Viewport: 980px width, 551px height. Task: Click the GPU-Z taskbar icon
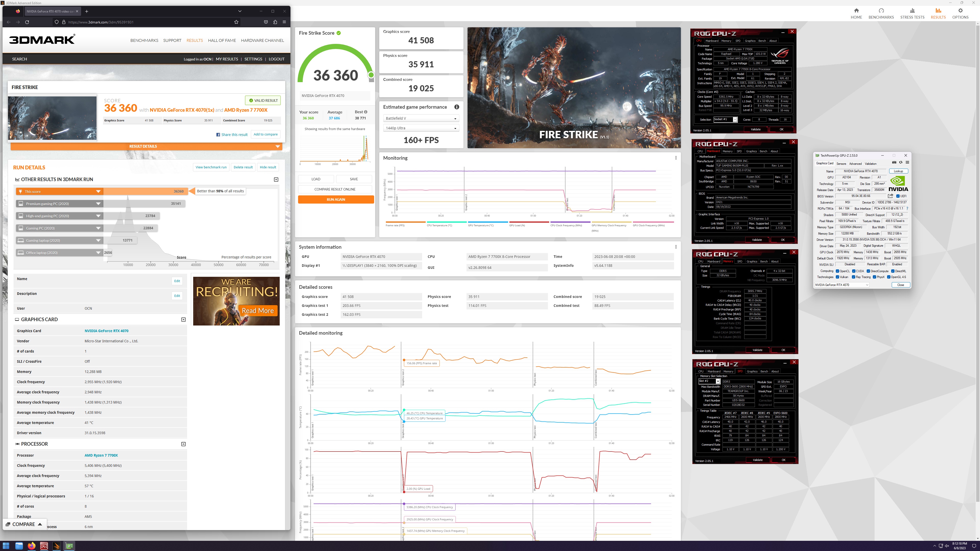point(69,546)
